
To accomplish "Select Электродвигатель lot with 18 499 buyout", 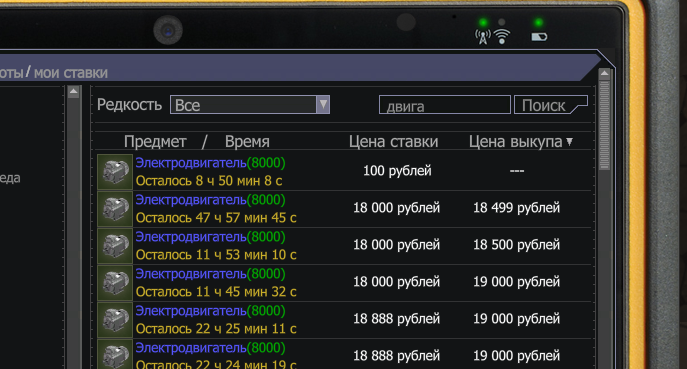I will [344, 209].
